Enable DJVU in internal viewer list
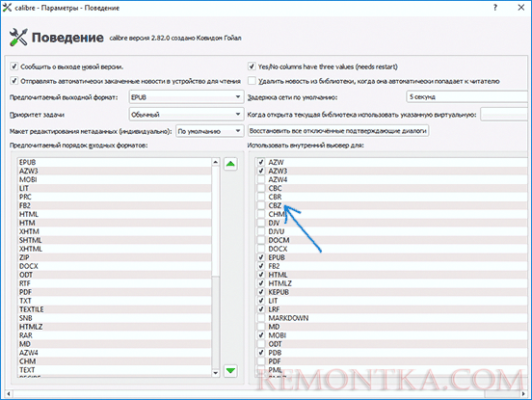532x400 pixels. 261,231
